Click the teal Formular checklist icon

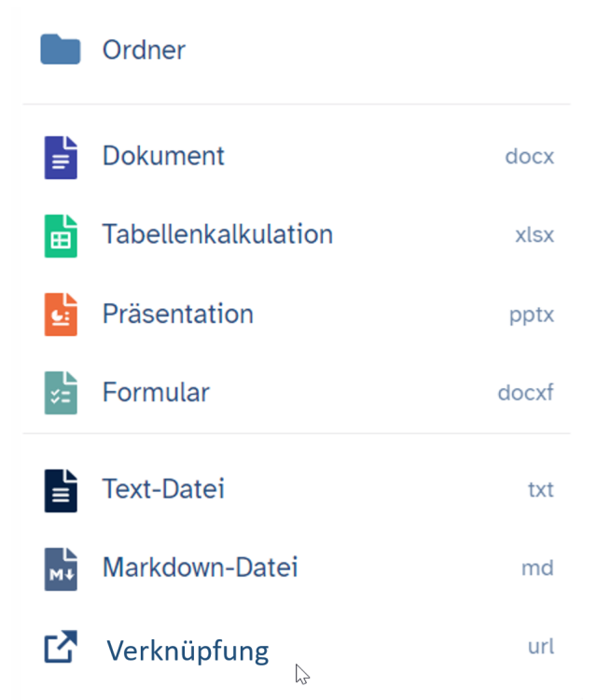click(61, 393)
